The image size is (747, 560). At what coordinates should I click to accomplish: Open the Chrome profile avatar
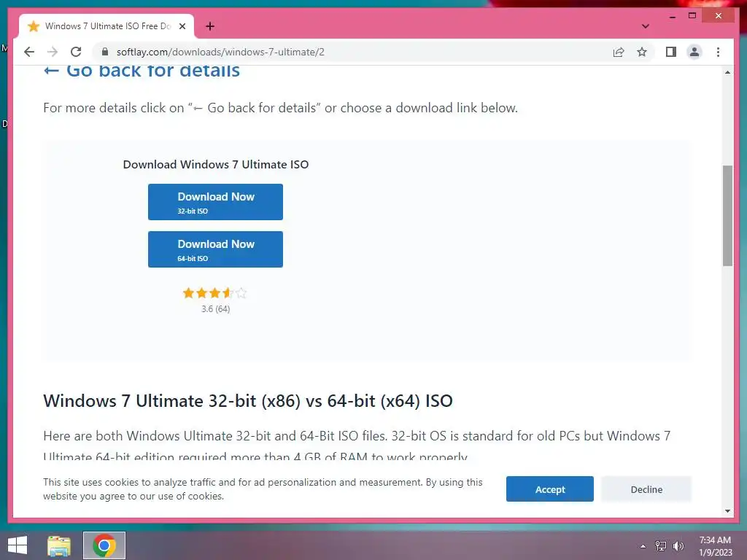(x=694, y=52)
